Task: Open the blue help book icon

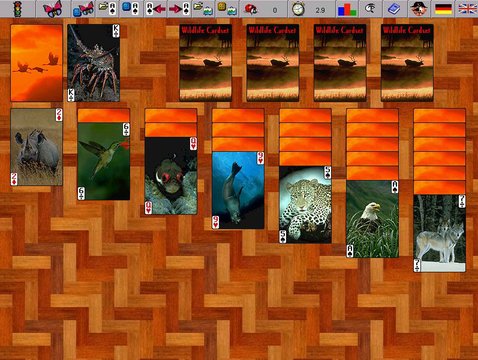Action: tap(394, 9)
